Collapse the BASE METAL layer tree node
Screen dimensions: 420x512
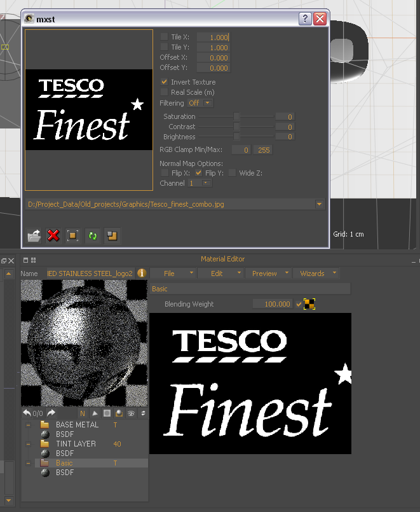coord(29,425)
